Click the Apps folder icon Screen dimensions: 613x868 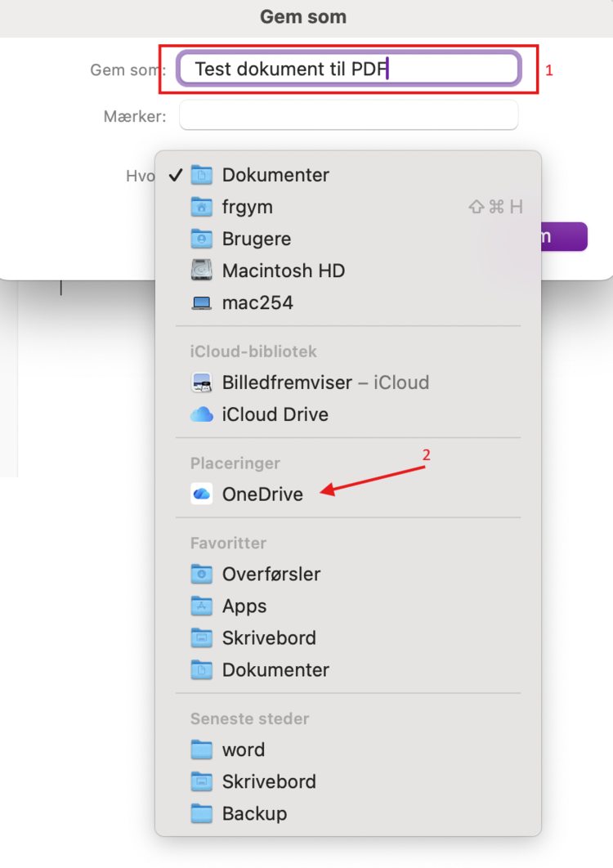[x=202, y=606]
